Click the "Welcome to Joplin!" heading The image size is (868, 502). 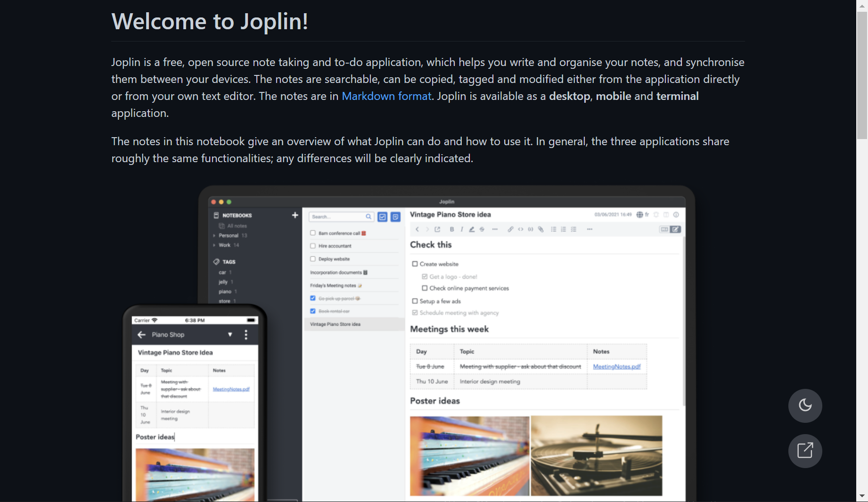click(x=210, y=21)
